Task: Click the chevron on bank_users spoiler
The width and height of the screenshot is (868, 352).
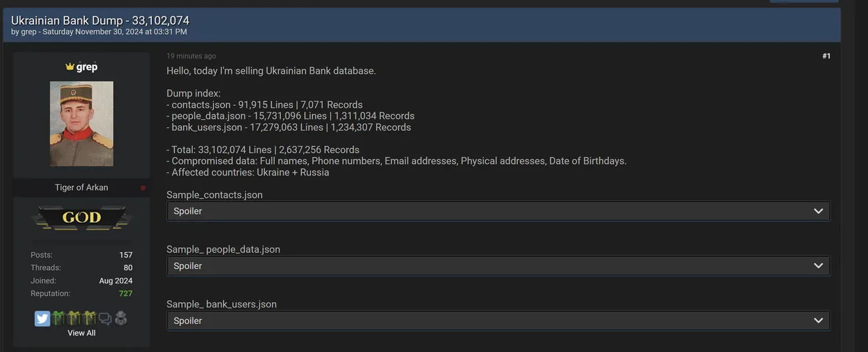Action: (818, 321)
